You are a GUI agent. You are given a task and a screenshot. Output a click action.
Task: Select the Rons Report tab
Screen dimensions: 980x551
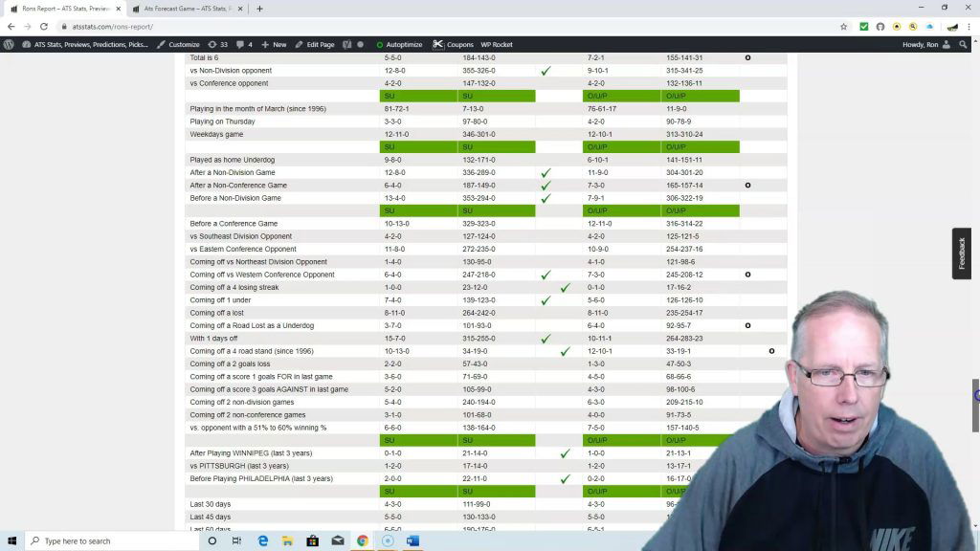coord(64,9)
